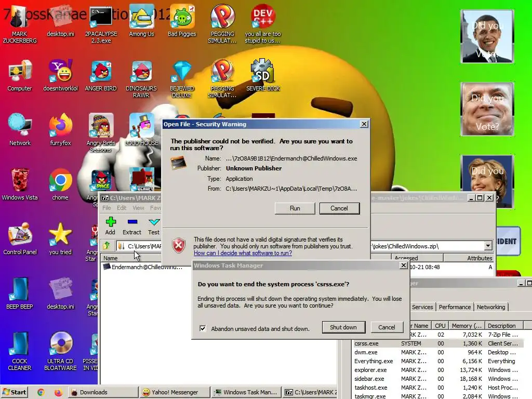Select the SEVERE DICK gear icon
This screenshot has height=399, width=532.
[263, 76]
